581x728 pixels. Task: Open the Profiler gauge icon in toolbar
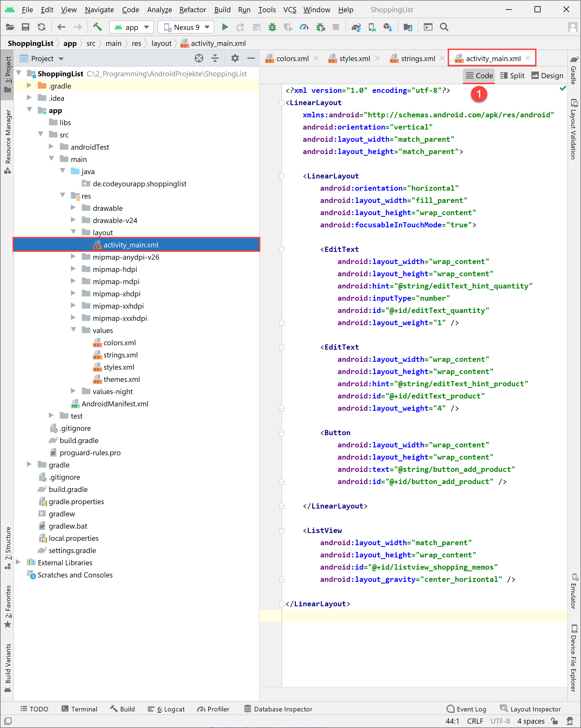(304, 27)
